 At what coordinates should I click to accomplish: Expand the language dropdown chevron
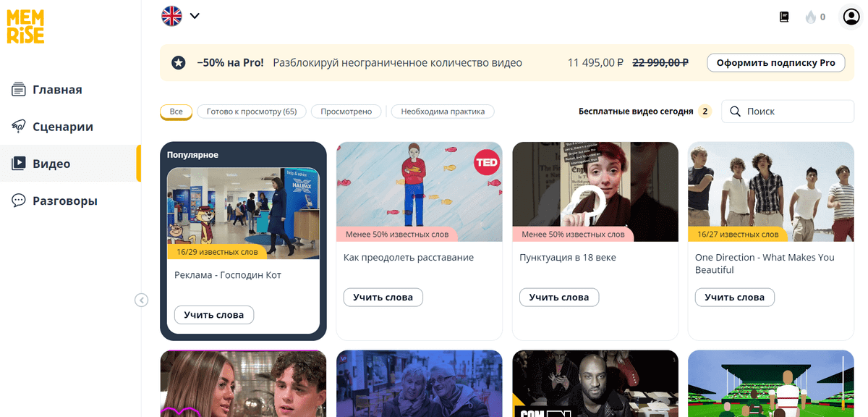(195, 16)
